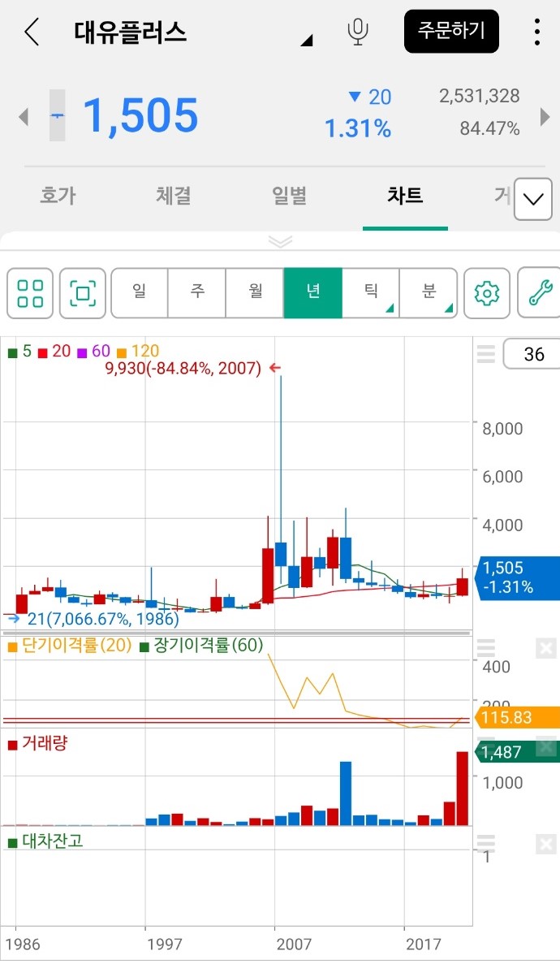Select the 차트 tab
Screen dimensions: 560x964
pos(405,196)
